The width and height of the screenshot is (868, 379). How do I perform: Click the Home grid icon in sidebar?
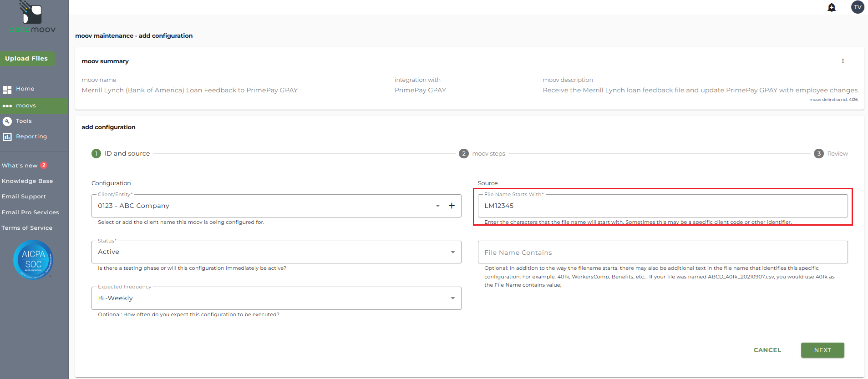pos(7,90)
